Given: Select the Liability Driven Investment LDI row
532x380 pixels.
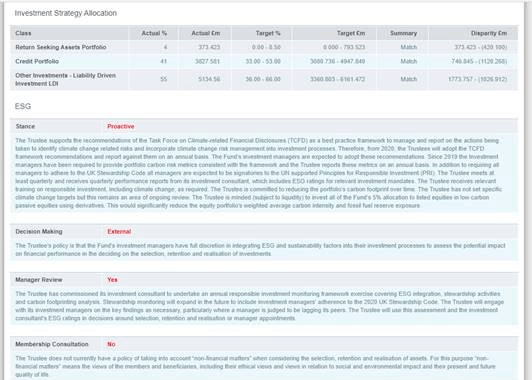Looking at the screenshot, I should pyautogui.click(x=264, y=79).
